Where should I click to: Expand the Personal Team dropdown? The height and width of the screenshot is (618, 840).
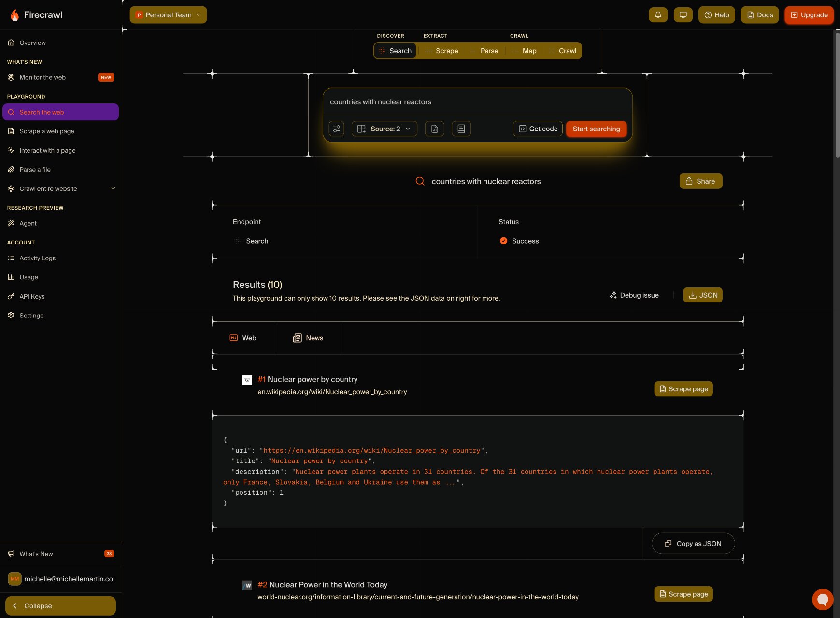pos(168,15)
